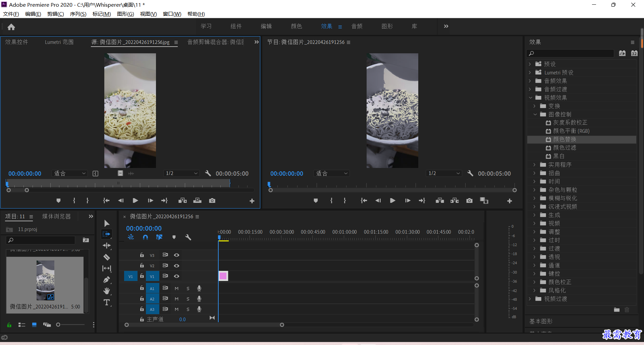Toggle V2 track output eye

pos(176,266)
